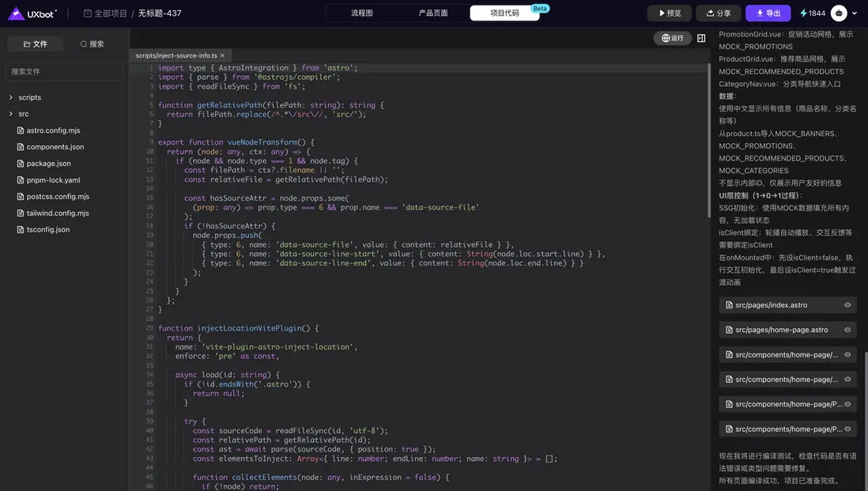Switch to the 流程图 tab
This screenshot has height=491, width=868.
point(362,13)
